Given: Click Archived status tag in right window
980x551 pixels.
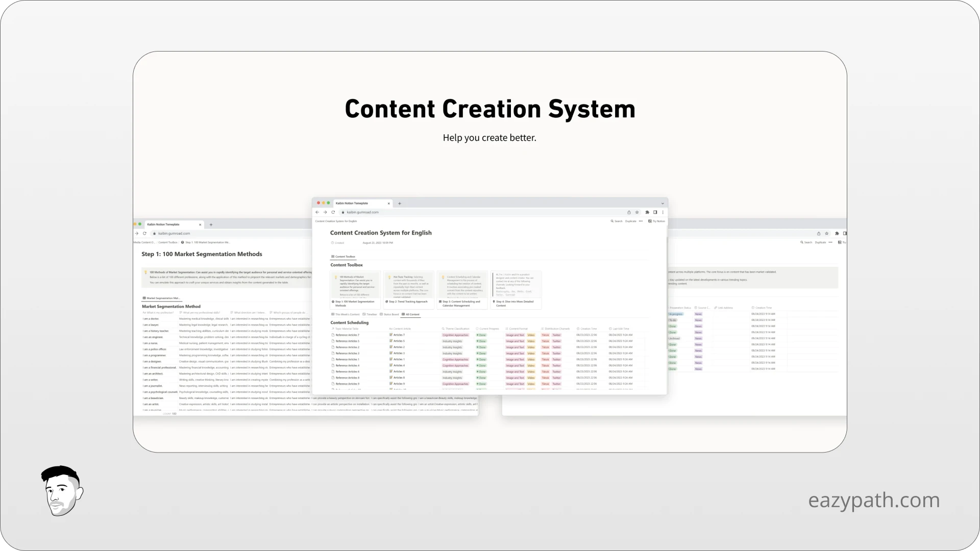Looking at the screenshot, I should (674, 339).
